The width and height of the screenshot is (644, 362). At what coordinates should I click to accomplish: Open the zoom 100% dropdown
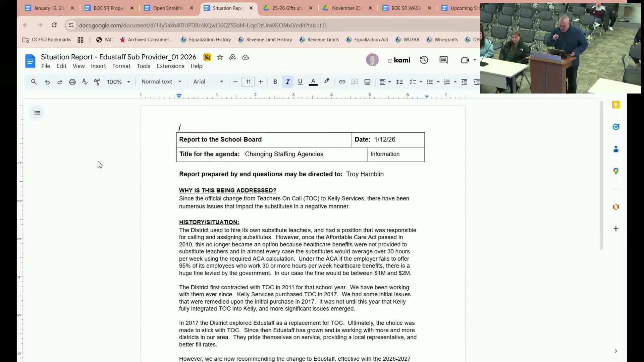pos(118,82)
